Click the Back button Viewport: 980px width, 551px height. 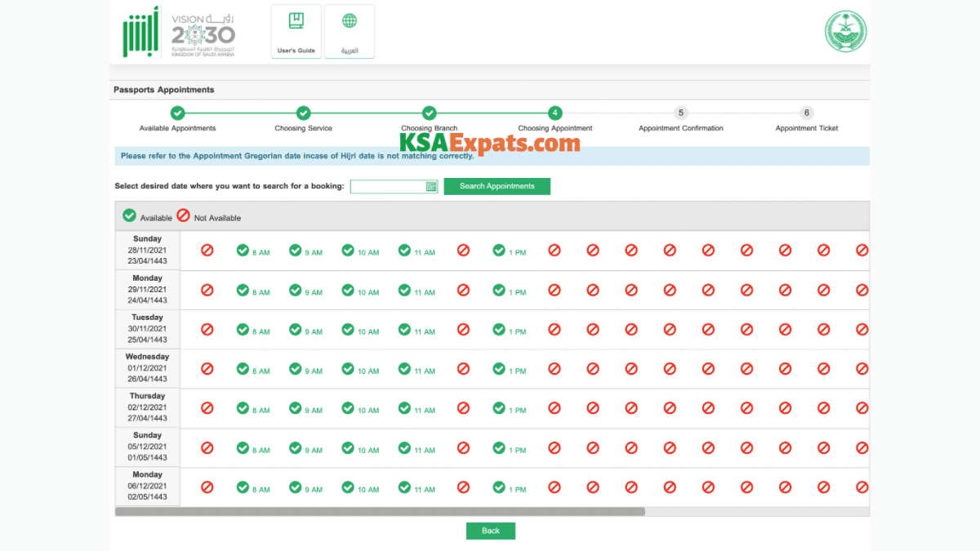coord(490,531)
